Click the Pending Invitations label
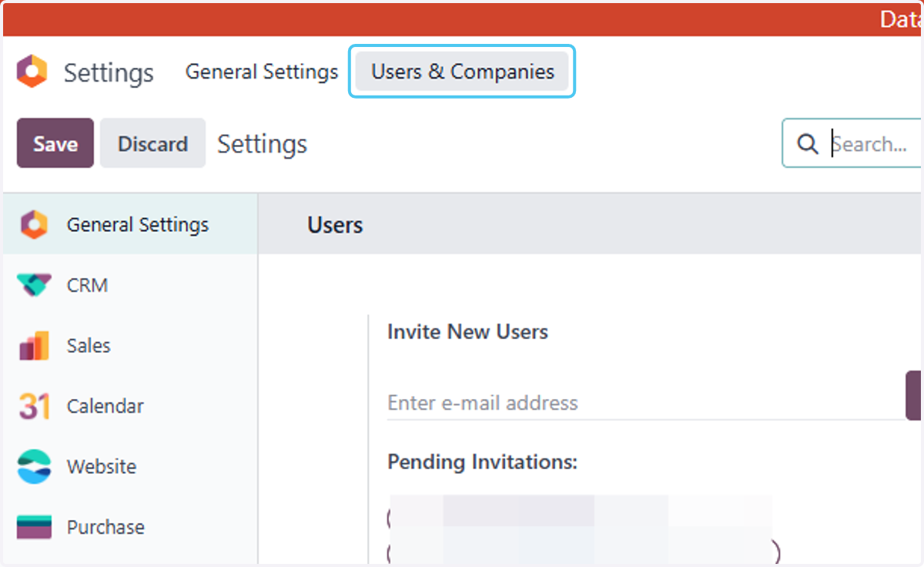Viewport: 924px width, 567px height. [482, 462]
